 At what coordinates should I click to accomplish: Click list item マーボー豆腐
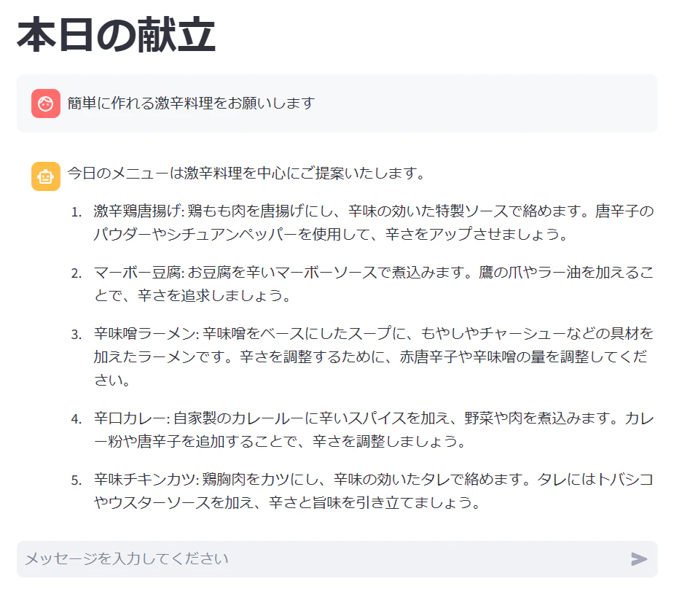[374, 284]
